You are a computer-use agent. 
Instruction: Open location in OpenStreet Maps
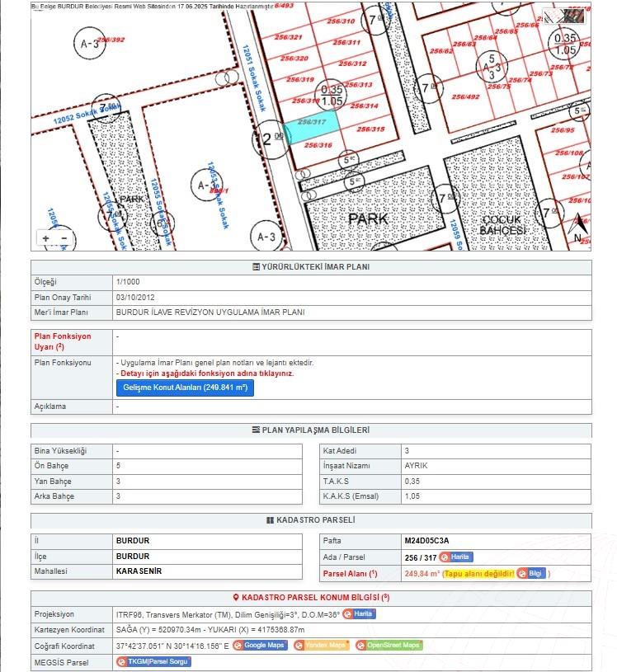389,645
